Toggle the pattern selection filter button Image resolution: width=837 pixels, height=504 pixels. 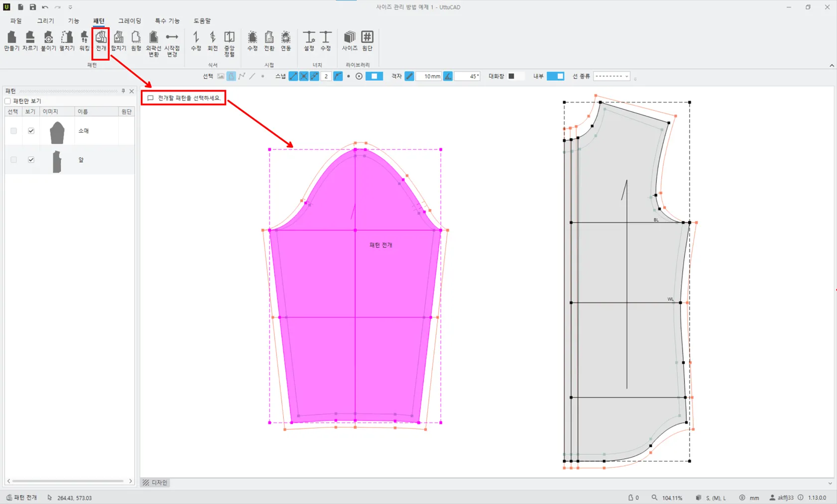pos(231,76)
